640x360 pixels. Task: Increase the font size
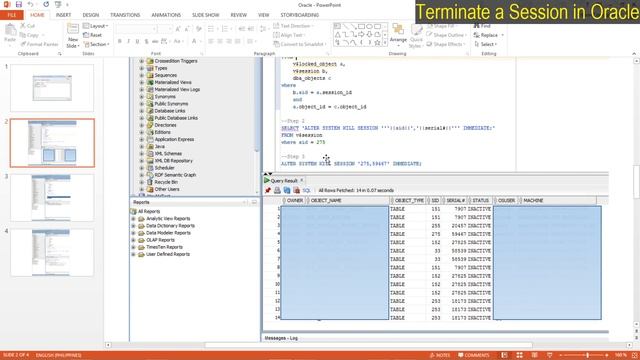(x=178, y=29)
